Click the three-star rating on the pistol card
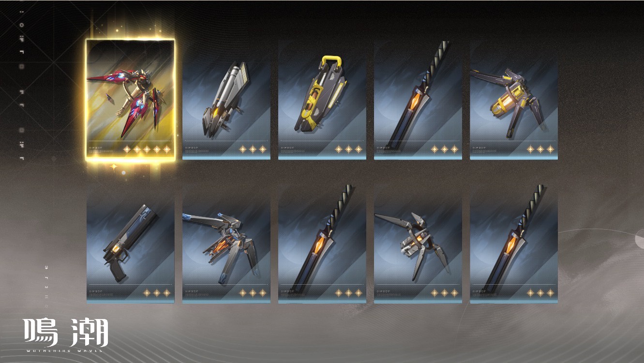Image resolution: width=644 pixels, height=363 pixels. pos(156,293)
